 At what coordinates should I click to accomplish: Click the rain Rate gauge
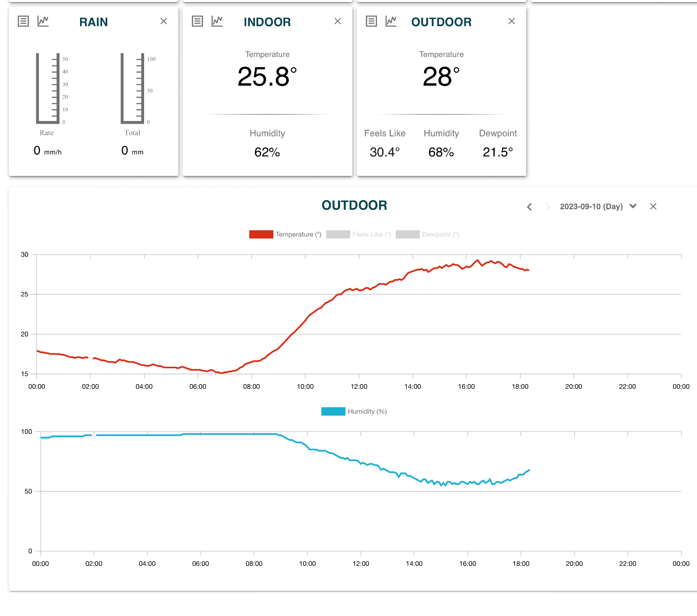click(x=48, y=89)
